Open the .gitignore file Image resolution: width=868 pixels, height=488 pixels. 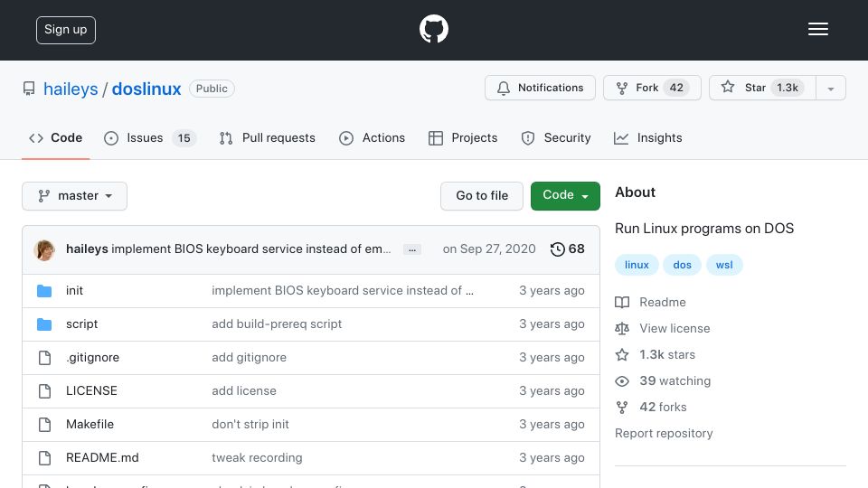92,358
